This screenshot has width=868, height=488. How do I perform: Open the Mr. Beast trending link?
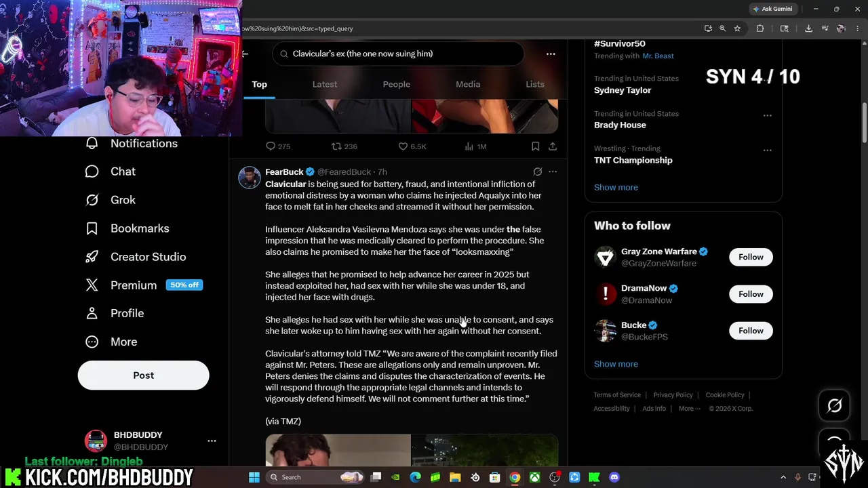point(658,56)
